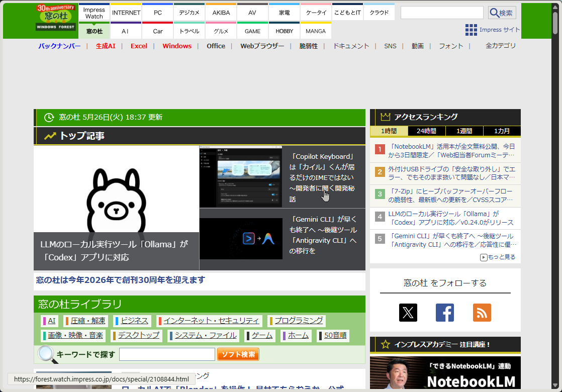Follow 窓の杜 on X icon
Image resolution: width=562 pixels, height=392 pixels.
point(408,313)
